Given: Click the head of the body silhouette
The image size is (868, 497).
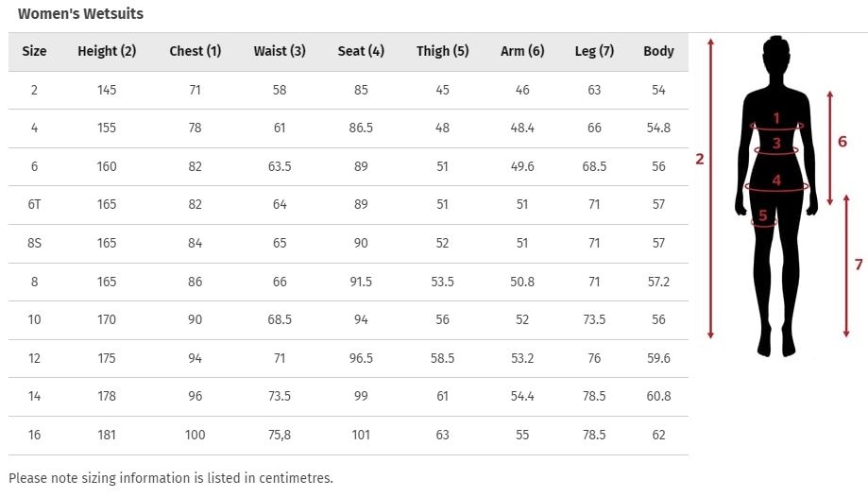Looking at the screenshot, I should point(776,54).
